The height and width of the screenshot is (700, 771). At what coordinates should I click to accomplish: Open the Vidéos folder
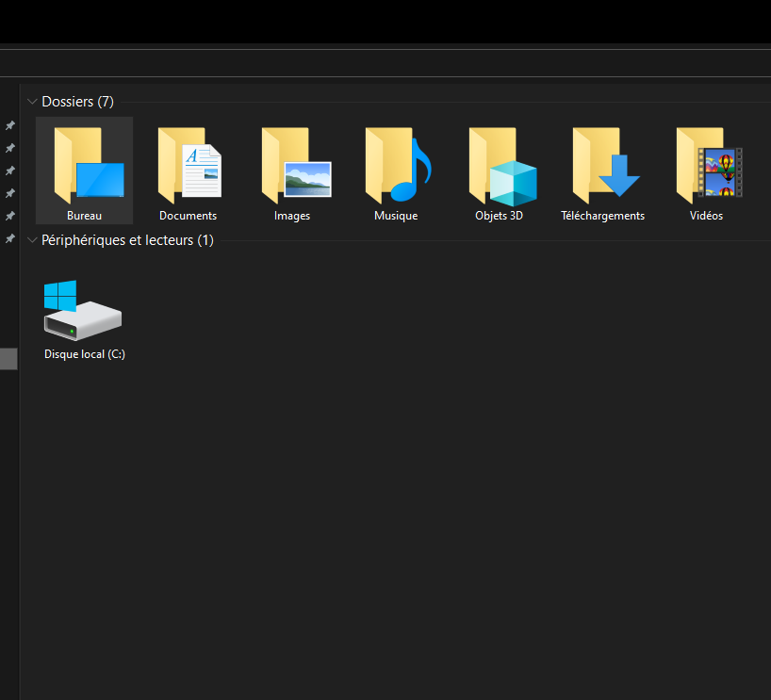pos(707,171)
